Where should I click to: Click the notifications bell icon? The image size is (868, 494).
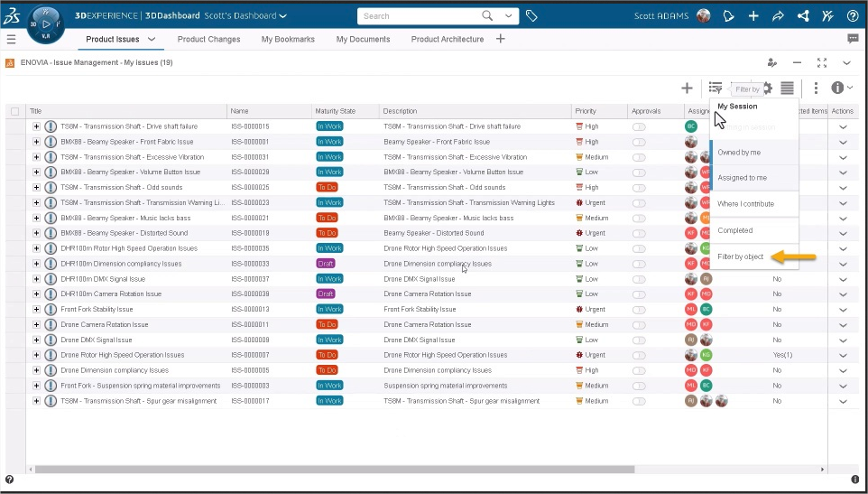pyautogui.click(x=729, y=15)
